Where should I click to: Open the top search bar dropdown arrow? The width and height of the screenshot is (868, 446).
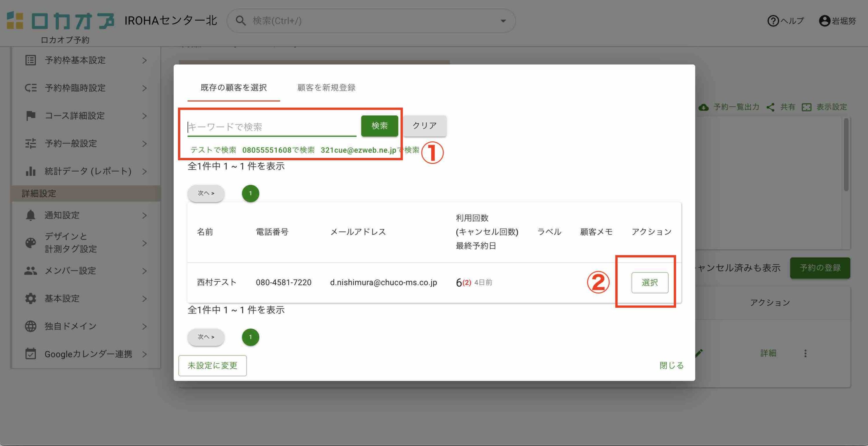[503, 21]
